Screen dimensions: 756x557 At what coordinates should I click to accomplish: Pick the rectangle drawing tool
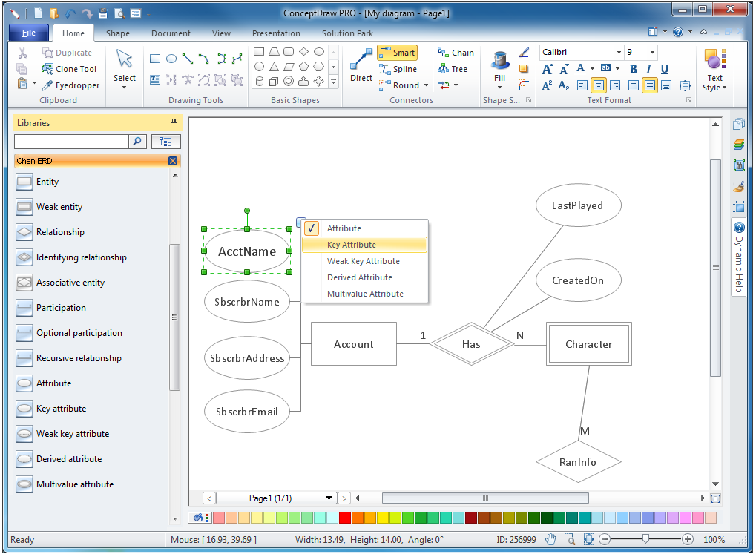tap(155, 59)
